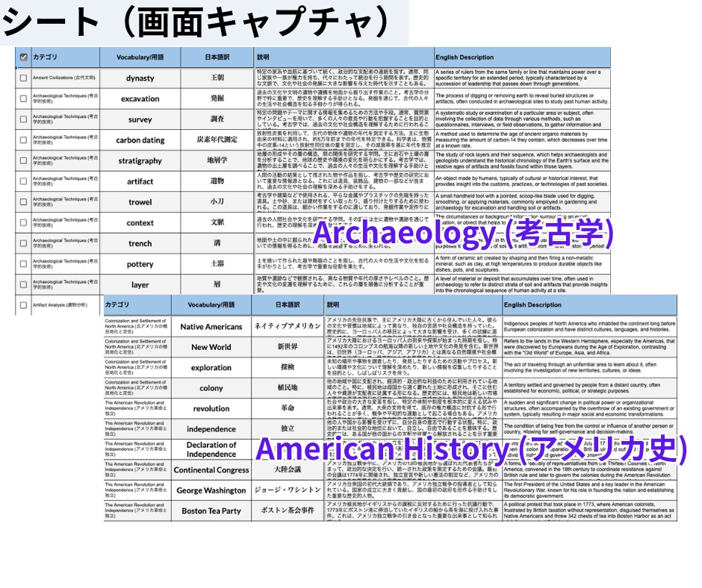
Task: Select the trowel vocabulary cell
Action: (x=140, y=201)
